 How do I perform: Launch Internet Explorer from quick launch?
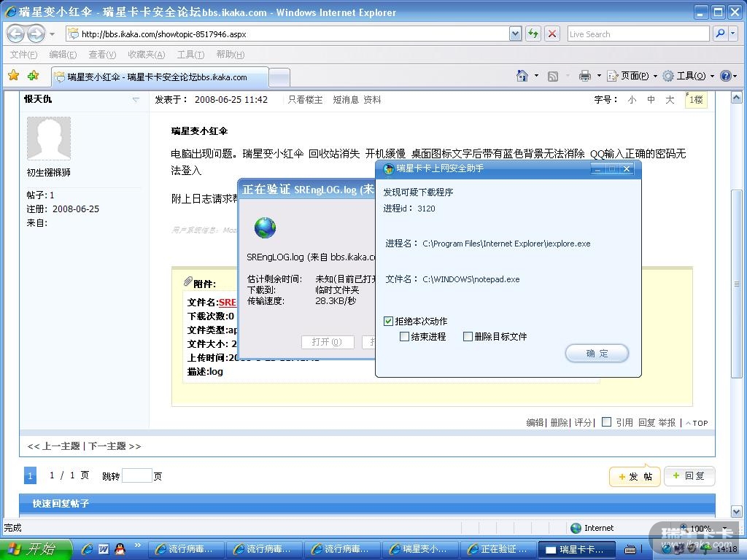click(x=87, y=549)
